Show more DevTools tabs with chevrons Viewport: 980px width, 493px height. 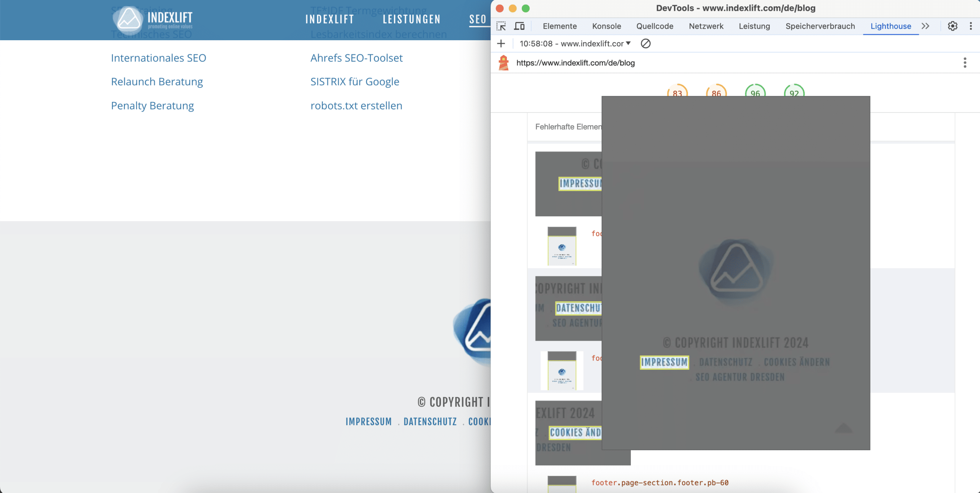pyautogui.click(x=925, y=26)
